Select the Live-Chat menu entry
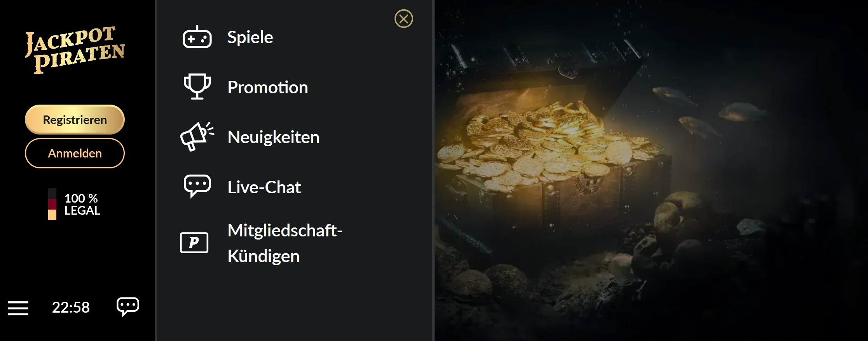The image size is (868, 341). click(264, 187)
